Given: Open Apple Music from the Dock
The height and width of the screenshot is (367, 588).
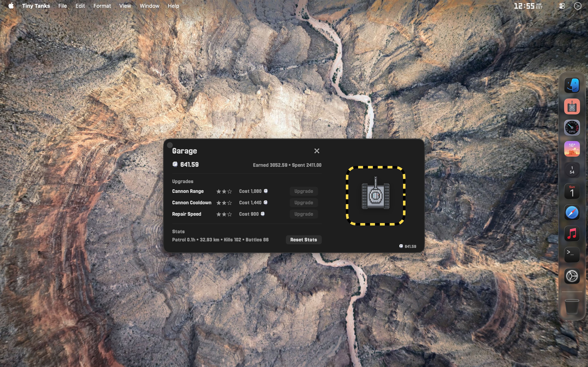Looking at the screenshot, I should pyautogui.click(x=571, y=234).
